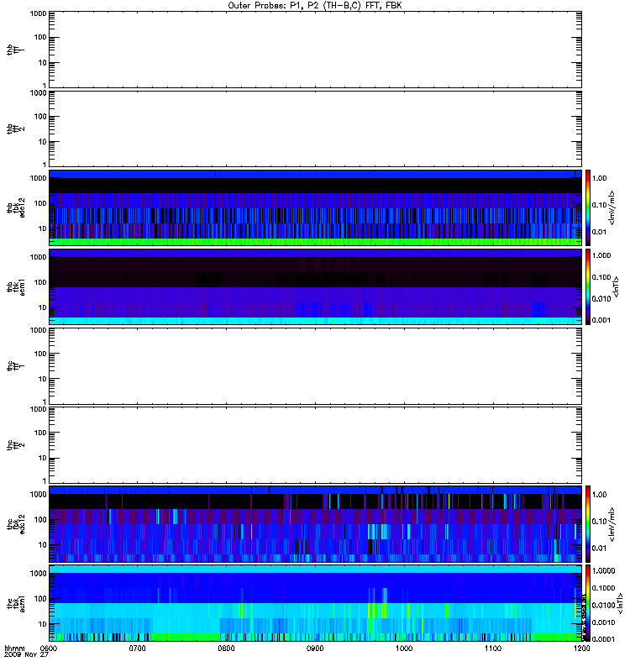The height and width of the screenshot is (672, 630).
Task: Click '0.010' on the thb scm1 color scale
Action: click(601, 299)
